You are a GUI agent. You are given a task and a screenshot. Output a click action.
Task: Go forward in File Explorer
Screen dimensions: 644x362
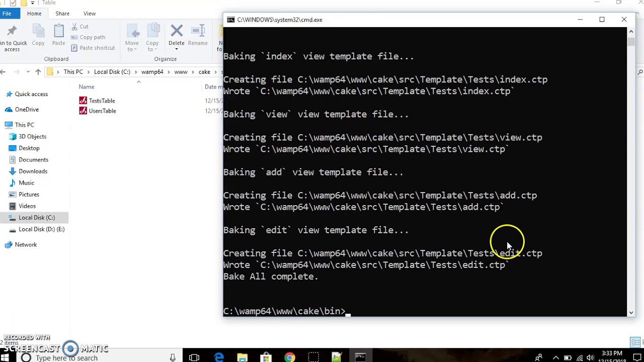17,72
